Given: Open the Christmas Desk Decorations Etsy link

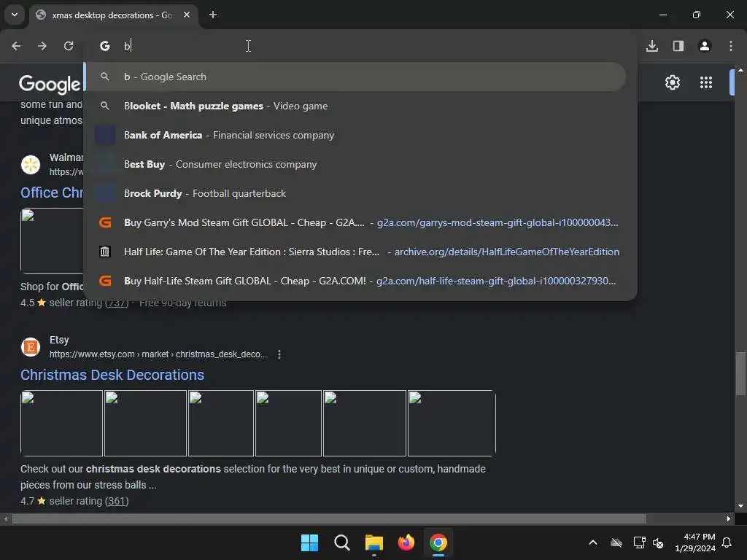Looking at the screenshot, I should pos(112,375).
